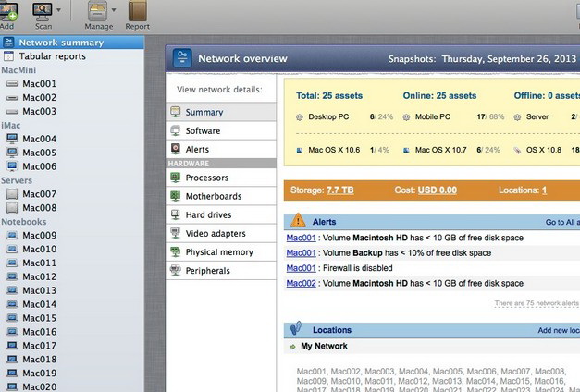This screenshot has height=392, width=580.
Task: Collapse the iMac group header
Action: (11, 126)
